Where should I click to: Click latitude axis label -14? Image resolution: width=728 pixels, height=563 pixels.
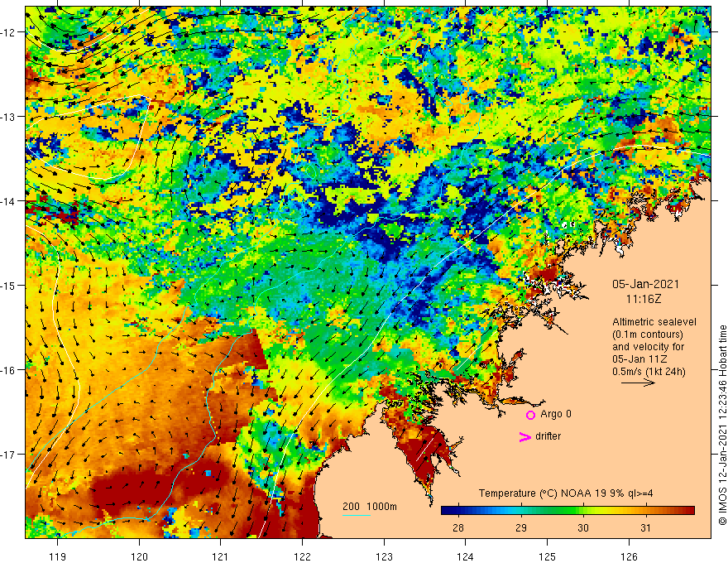(x=9, y=201)
